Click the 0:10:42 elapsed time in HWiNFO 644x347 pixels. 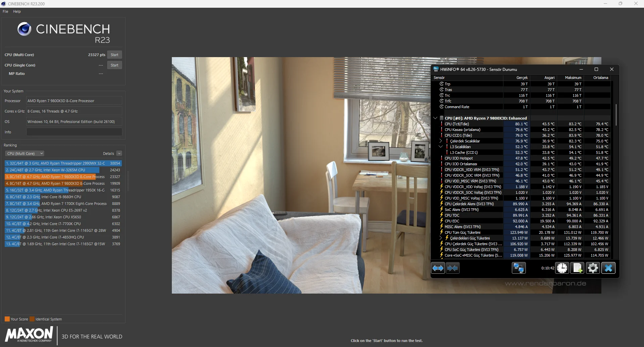(548, 268)
